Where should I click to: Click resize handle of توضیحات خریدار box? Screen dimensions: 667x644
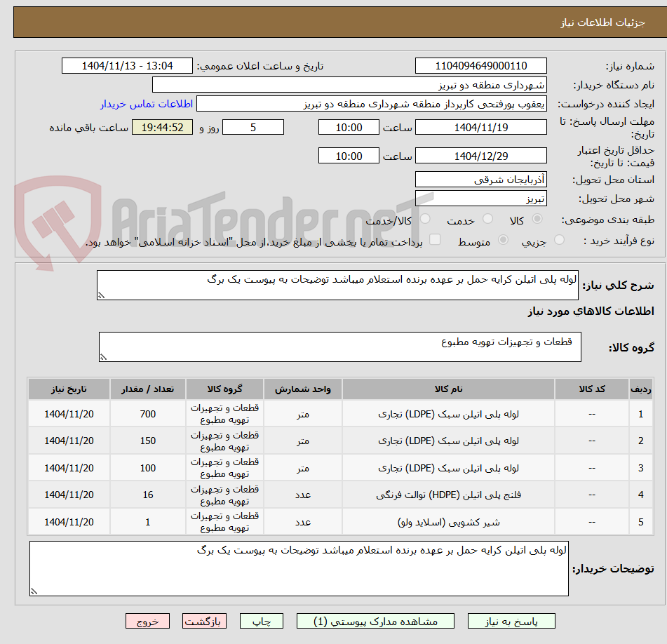34,591
